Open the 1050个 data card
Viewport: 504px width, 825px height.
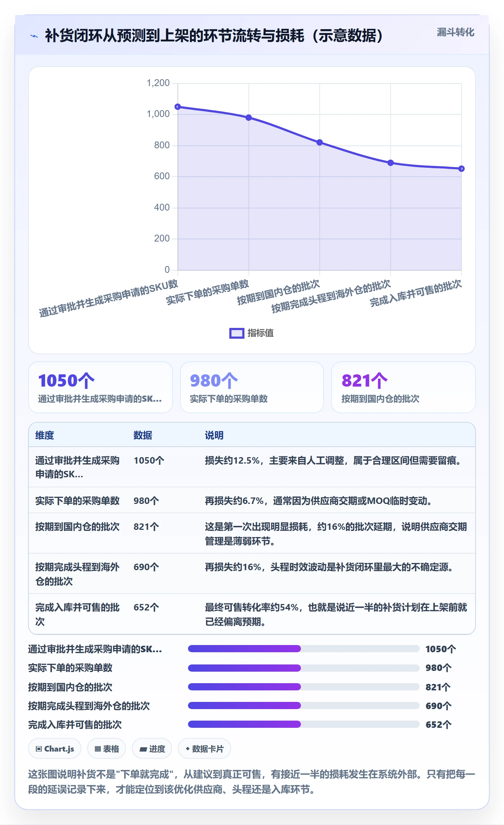100,387
